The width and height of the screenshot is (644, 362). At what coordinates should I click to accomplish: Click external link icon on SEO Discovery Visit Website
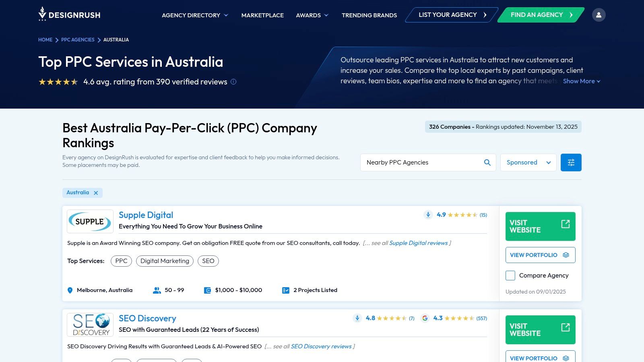566,327
